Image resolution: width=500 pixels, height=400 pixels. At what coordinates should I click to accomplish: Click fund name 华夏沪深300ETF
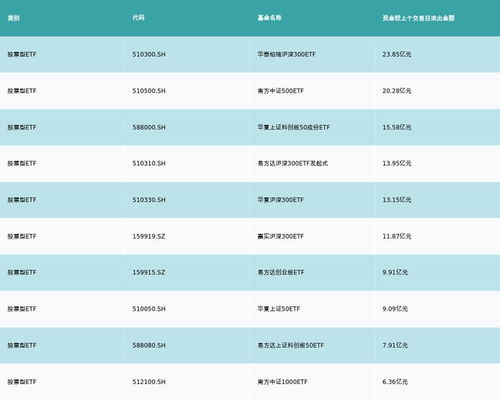(280, 200)
